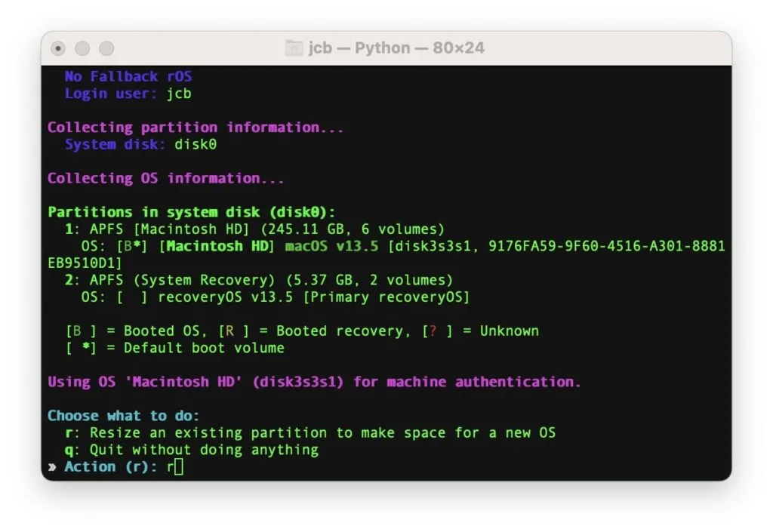Click the 'Choose what to do:' heading
The height and width of the screenshot is (532, 773).
[x=122, y=415]
